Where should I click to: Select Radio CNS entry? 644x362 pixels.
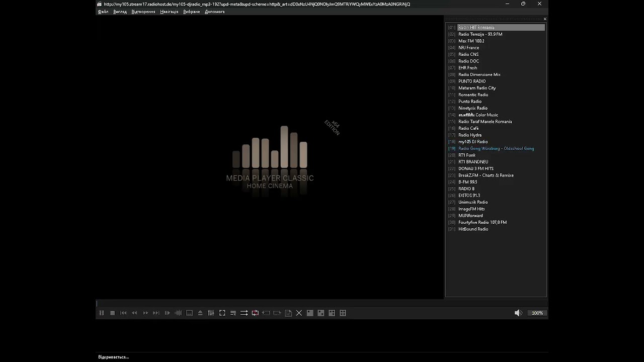tap(496, 54)
